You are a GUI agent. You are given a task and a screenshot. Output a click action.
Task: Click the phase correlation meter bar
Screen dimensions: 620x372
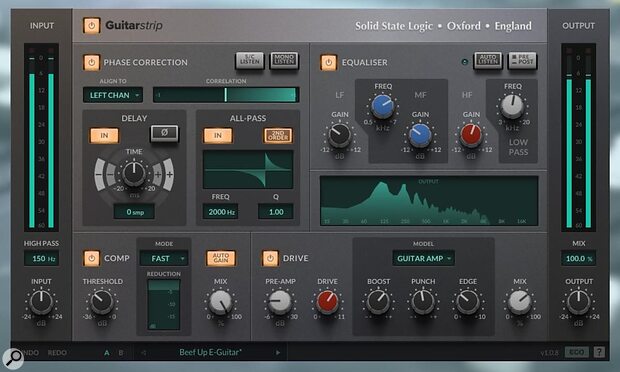pos(226,95)
